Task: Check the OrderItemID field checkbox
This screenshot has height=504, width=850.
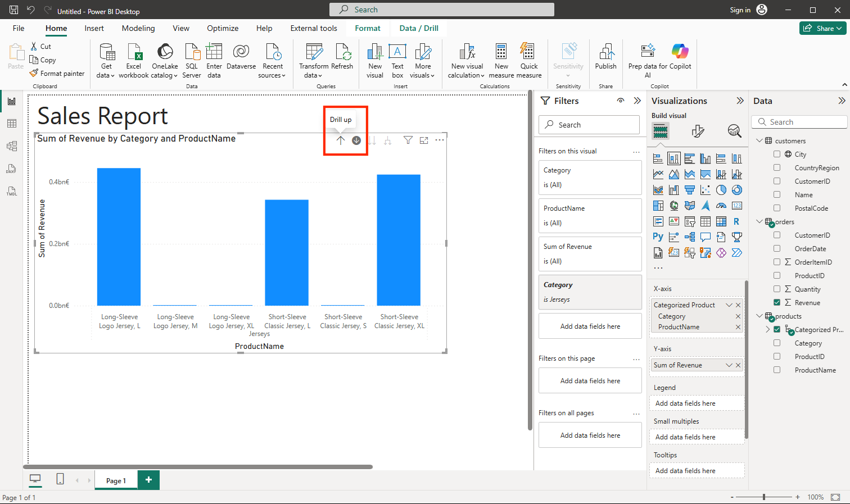Action: pos(777,262)
